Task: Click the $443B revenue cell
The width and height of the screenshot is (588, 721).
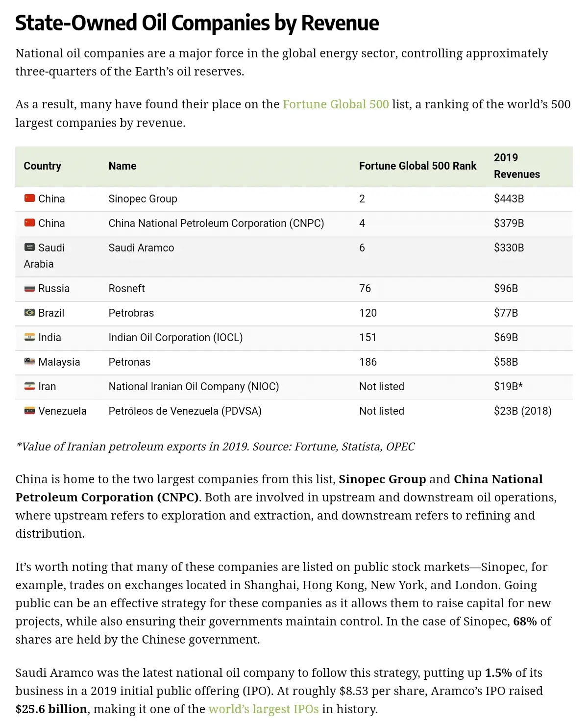Action: [x=509, y=199]
